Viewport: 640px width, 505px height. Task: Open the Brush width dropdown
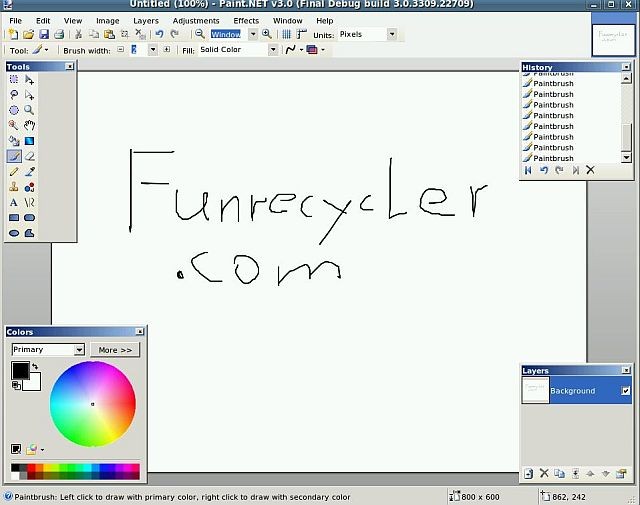click(x=153, y=50)
